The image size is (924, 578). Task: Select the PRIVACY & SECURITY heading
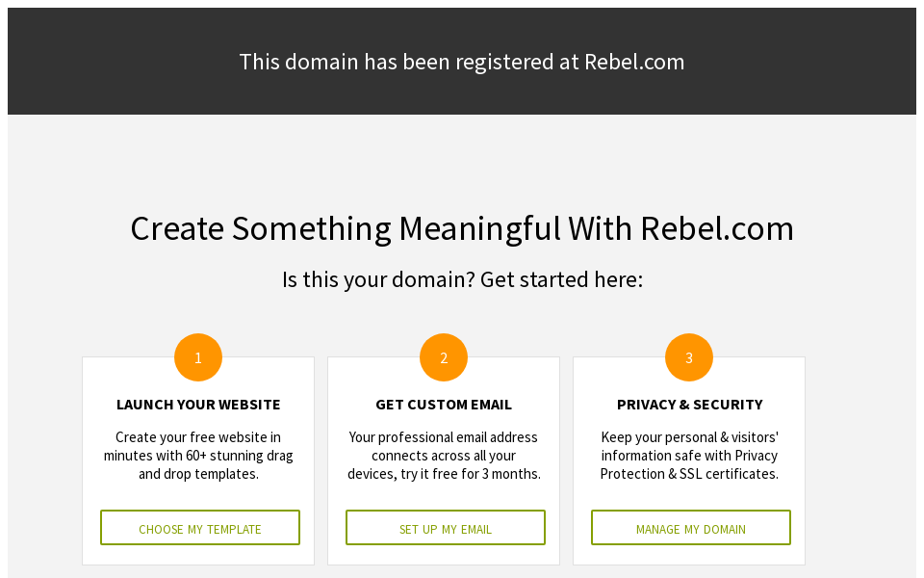689,404
